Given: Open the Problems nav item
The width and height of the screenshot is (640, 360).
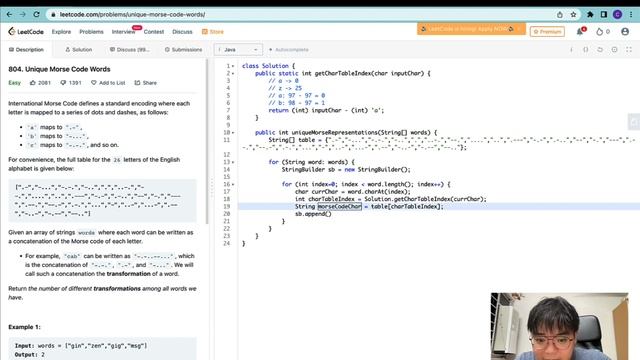Looking at the screenshot, I should pyautogui.click(x=91, y=31).
